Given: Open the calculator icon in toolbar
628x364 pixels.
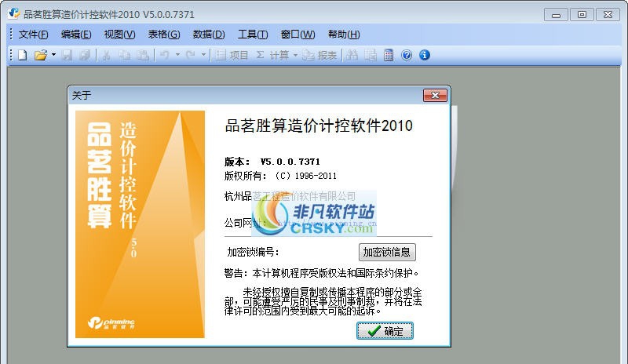Looking at the screenshot, I should [x=389, y=55].
